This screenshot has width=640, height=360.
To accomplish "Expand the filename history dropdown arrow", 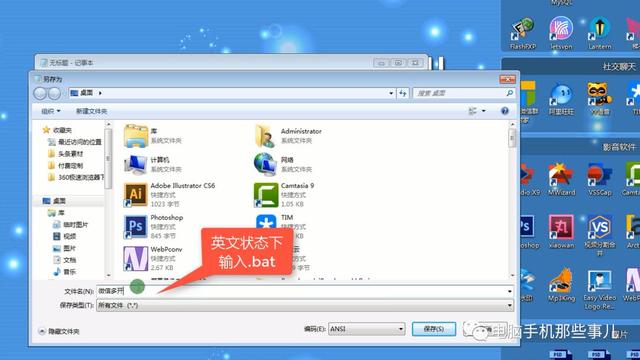I will point(509,291).
